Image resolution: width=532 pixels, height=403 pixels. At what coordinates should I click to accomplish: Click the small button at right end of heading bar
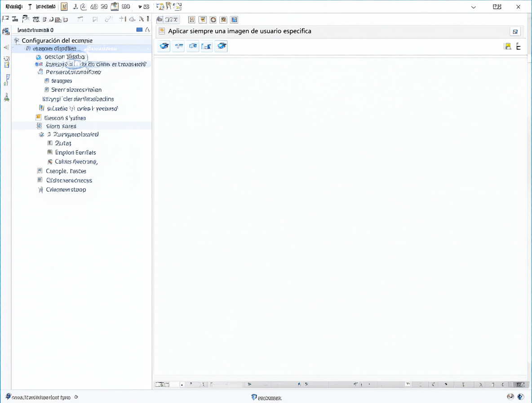click(x=515, y=31)
